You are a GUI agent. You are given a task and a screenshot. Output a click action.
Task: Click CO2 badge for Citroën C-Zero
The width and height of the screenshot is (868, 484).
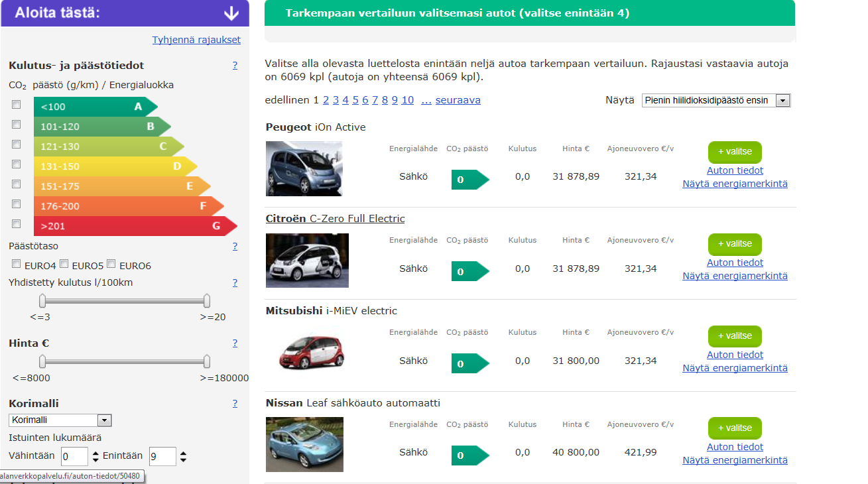(470, 272)
